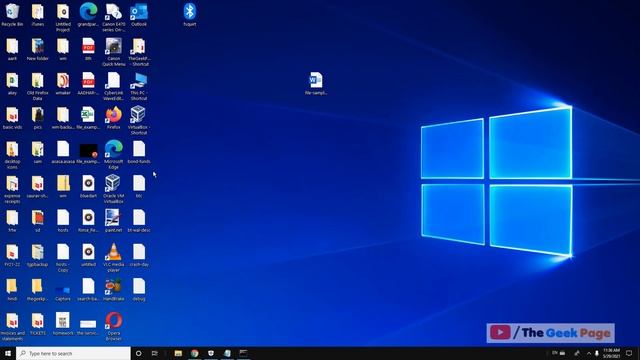Select the Outlook shortcut icon
Viewport: 640px width, 360px height.
(x=139, y=15)
